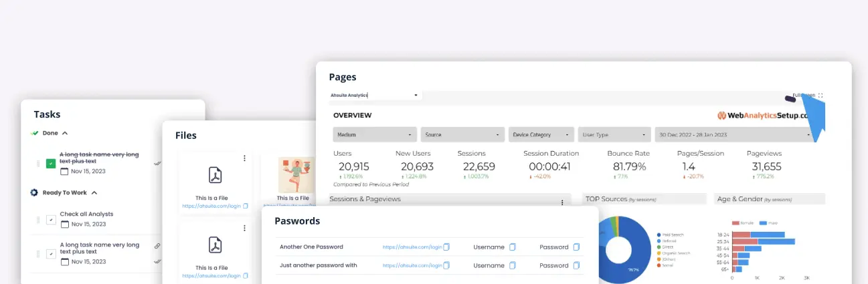Copy URL of Another One Password entry
This screenshot has height=284, width=868.
[447, 247]
